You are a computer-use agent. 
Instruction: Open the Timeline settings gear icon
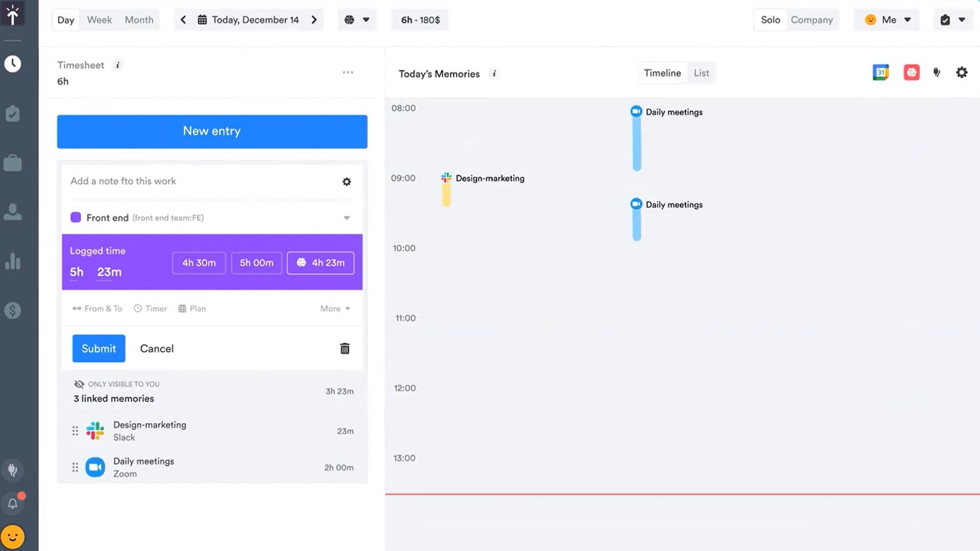coord(962,72)
